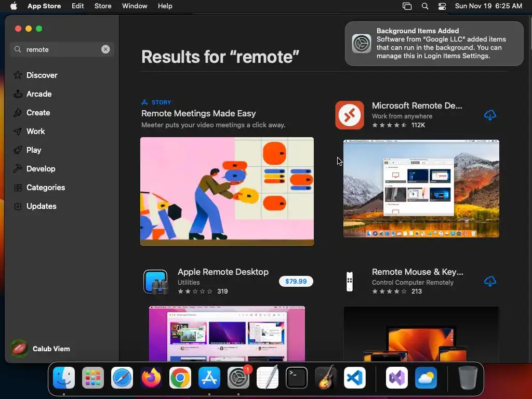Open Finder from the Dock
Viewport: 532px width, 399px height.
point(64,378)
